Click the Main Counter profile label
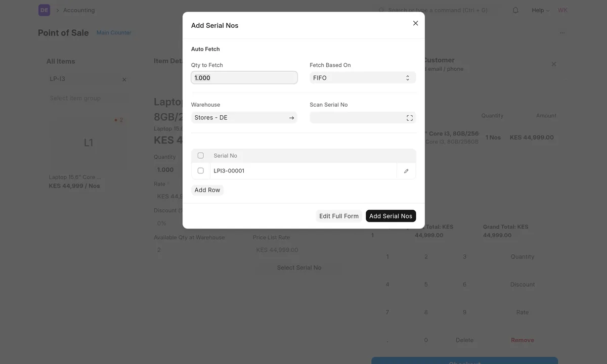This screenshot has width=607, height=364. [x=114, y=33]
